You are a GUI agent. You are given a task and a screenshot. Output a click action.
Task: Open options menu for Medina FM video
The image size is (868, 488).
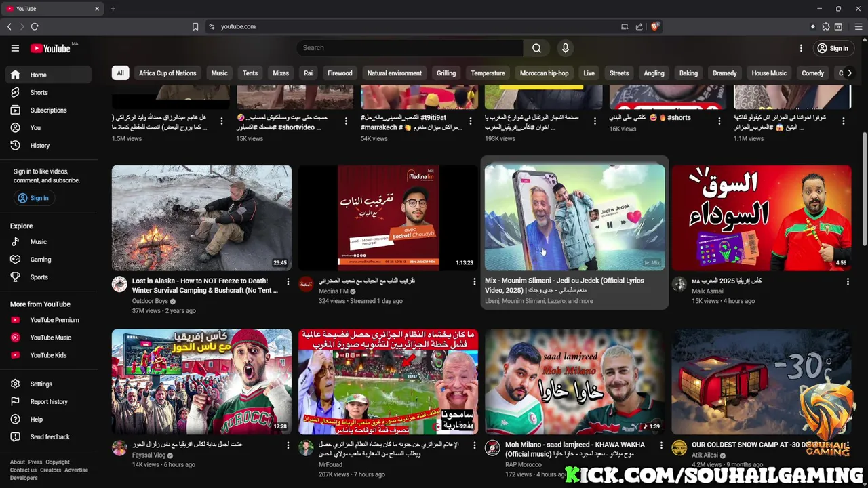[x=474, y=281]
